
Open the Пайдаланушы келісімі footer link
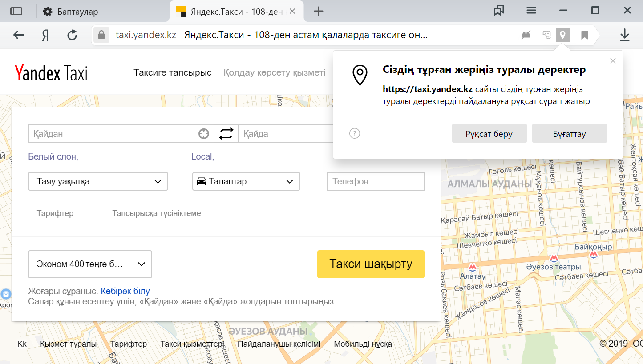click(x=279, y=344)
